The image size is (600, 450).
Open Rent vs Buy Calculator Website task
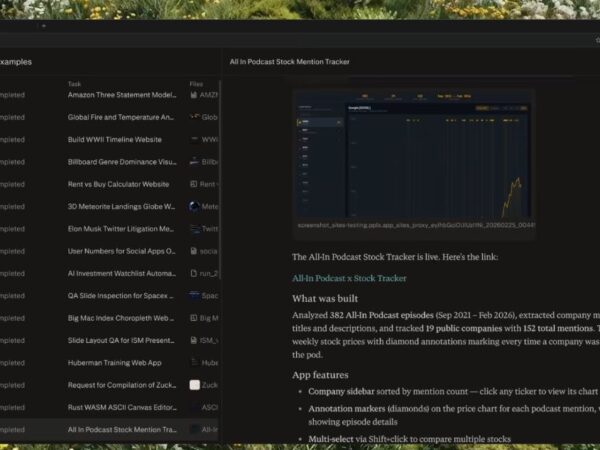(119, 184)
